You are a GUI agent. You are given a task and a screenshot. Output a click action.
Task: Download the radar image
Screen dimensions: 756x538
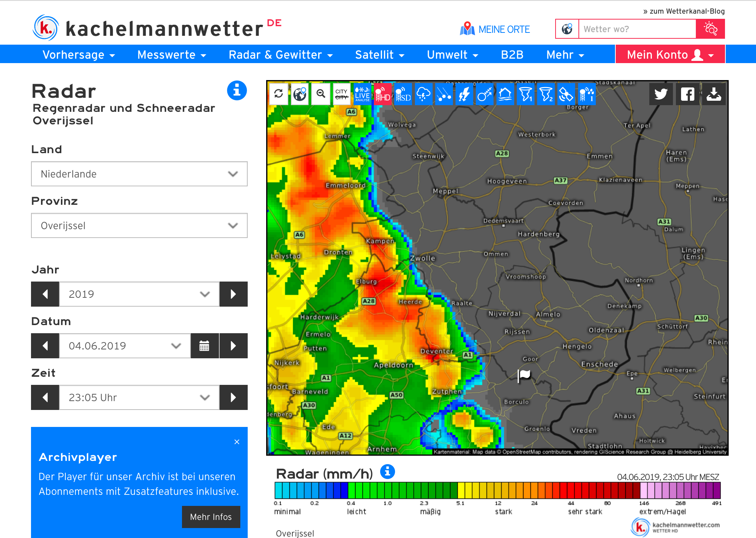pos(714,94)
